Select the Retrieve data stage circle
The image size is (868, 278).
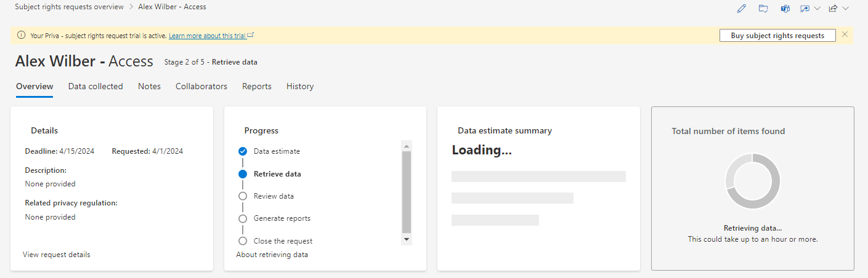pyautogui.click(x=243, y=174)
